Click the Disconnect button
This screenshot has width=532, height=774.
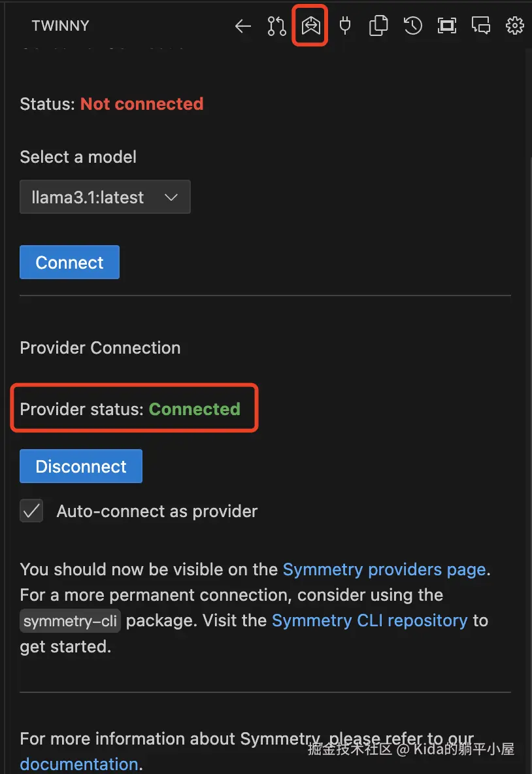(x=81, y=466)
